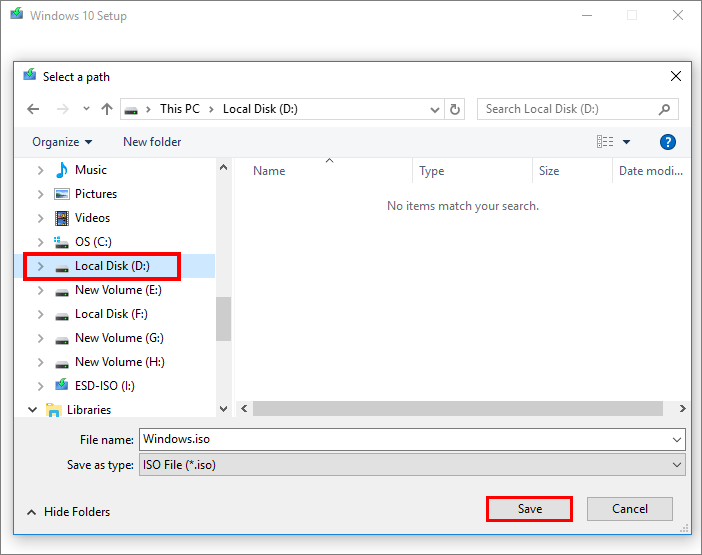Screen dimensions: 702x555
Task: Go up one folder level
Action: 107,109
